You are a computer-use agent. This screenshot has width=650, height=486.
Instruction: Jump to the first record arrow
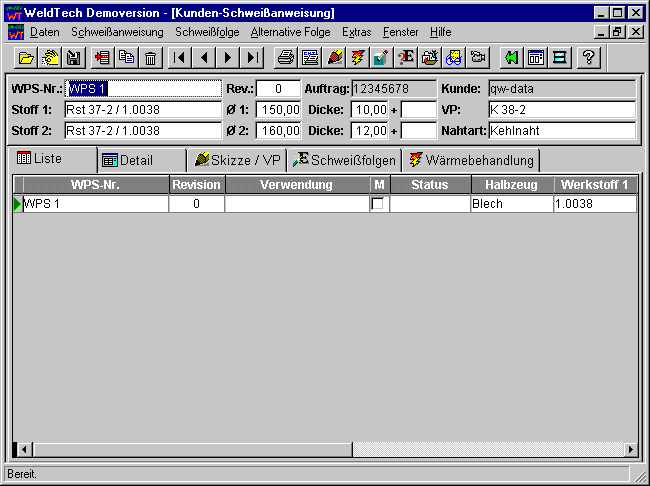(181, 57)
